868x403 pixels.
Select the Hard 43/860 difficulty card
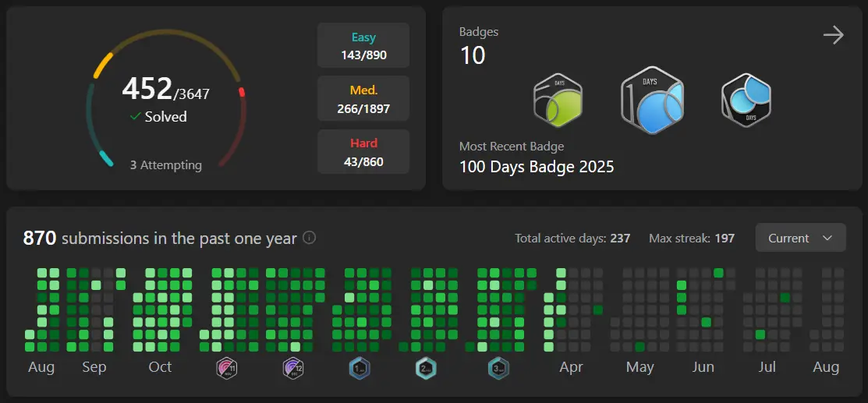(363, 152)
